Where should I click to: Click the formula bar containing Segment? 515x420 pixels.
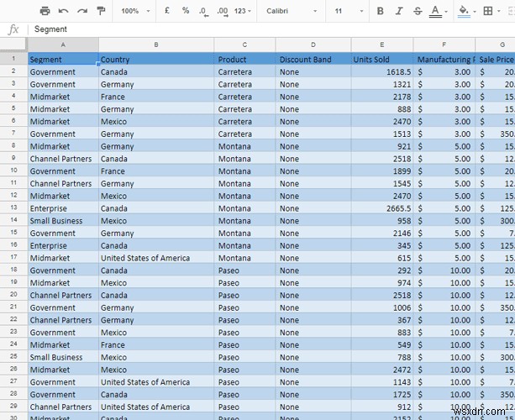tap(272, 29)
